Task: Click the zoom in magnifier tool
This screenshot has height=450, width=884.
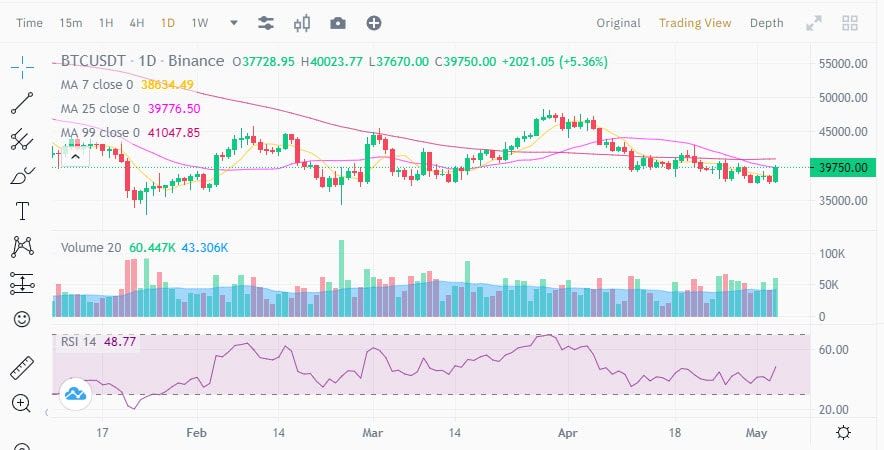Action: click(x=21, y=404)
